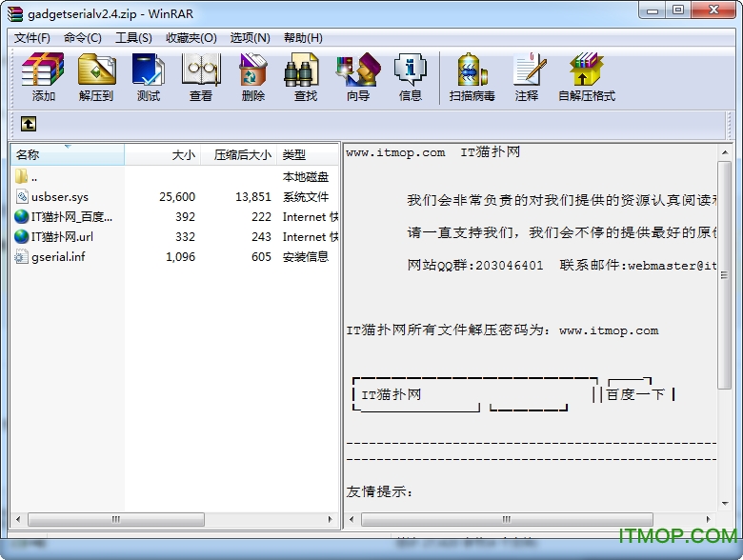Viewport: 743px width, 560px height.
Task: Sort by the Type (类型) column header
Action: (x=308, y=154)
